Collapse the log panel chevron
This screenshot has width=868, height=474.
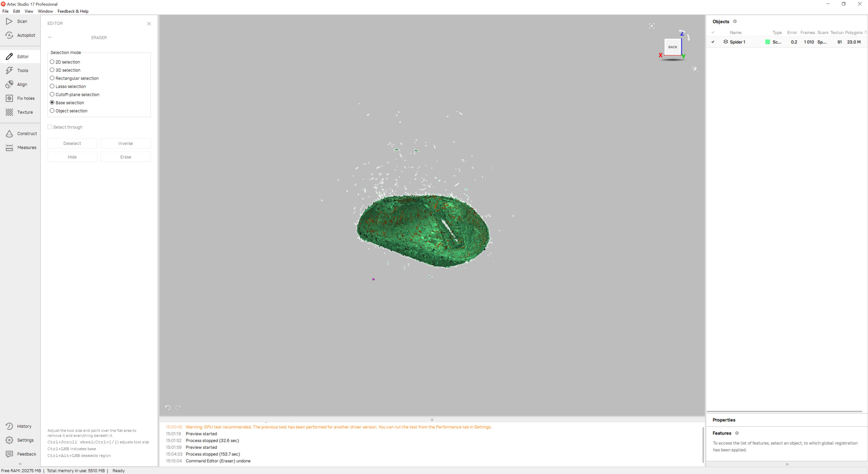[x=432, y=420]
